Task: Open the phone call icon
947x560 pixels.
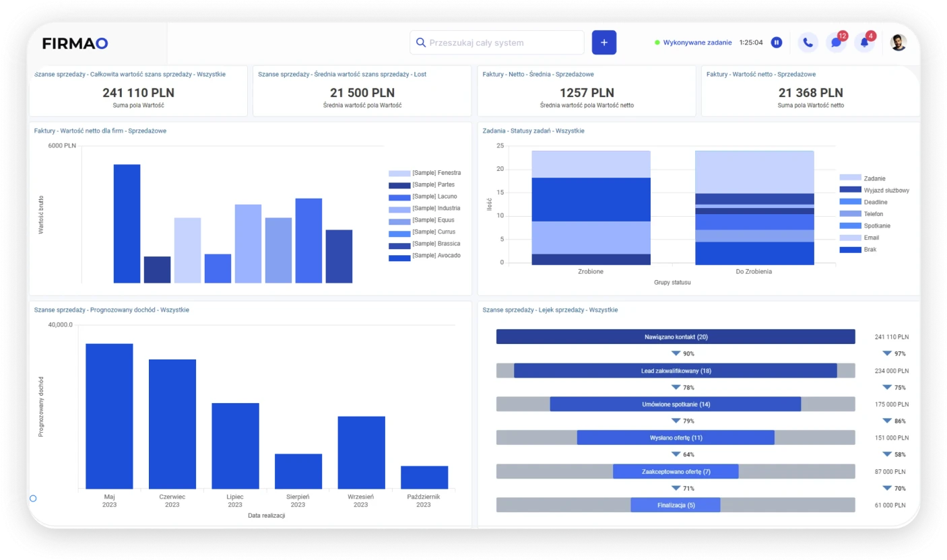Action: click(808, 42)
